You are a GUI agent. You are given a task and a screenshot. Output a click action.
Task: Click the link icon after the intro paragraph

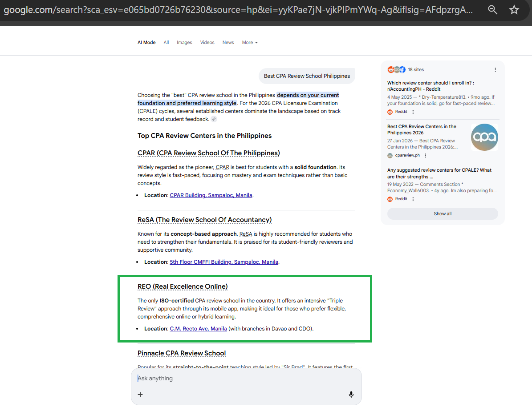[x=214, y=119]
